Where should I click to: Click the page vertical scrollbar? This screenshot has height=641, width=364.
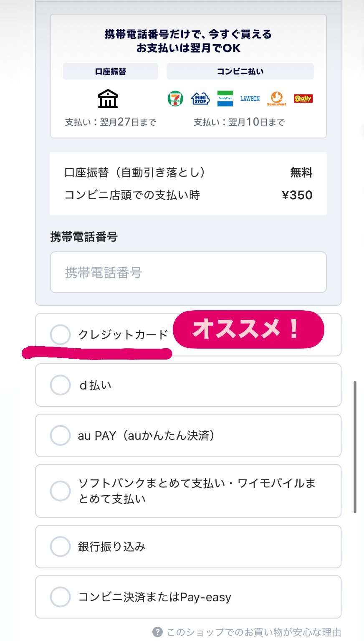tap(355, 447)
